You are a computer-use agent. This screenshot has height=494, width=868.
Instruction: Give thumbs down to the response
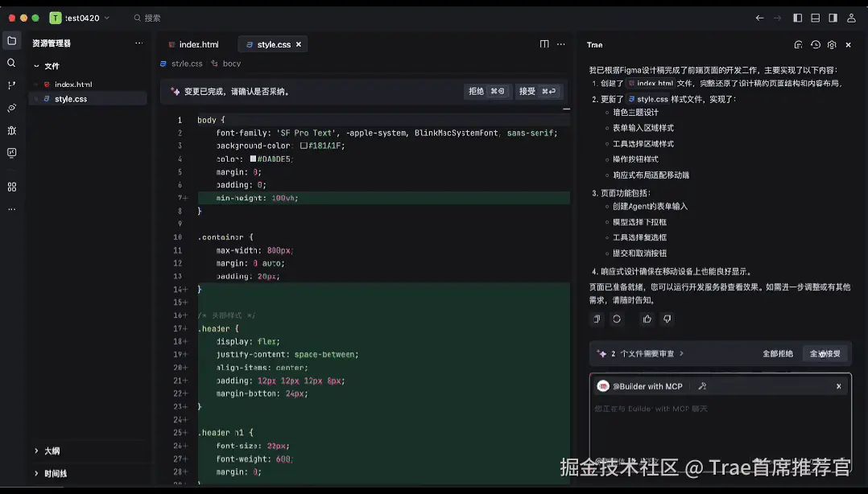click(x=667, y=319)
